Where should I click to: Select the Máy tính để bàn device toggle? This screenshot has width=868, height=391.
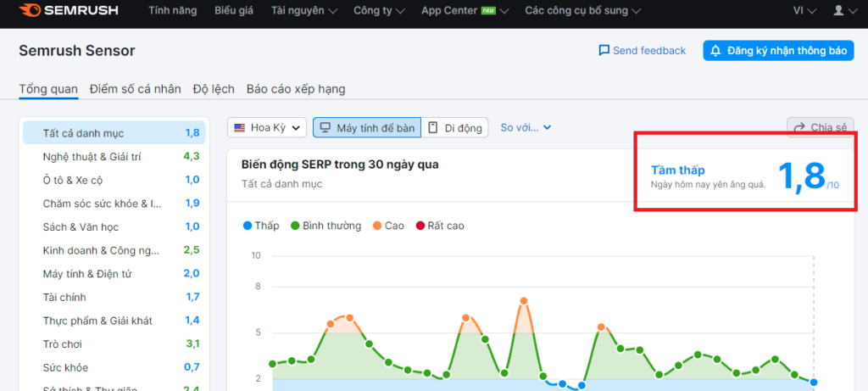(x=367, y=128)
